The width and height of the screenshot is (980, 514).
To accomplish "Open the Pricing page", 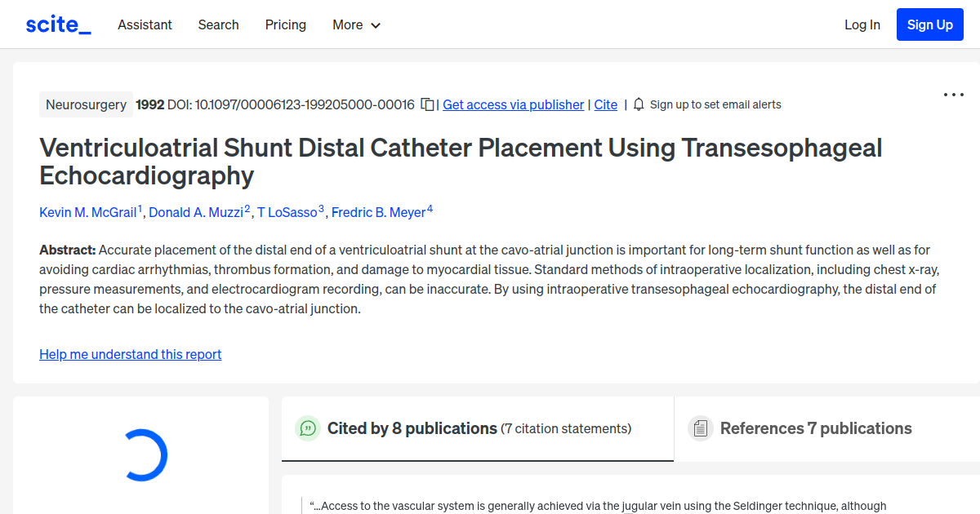I will (x=286, y=24).
